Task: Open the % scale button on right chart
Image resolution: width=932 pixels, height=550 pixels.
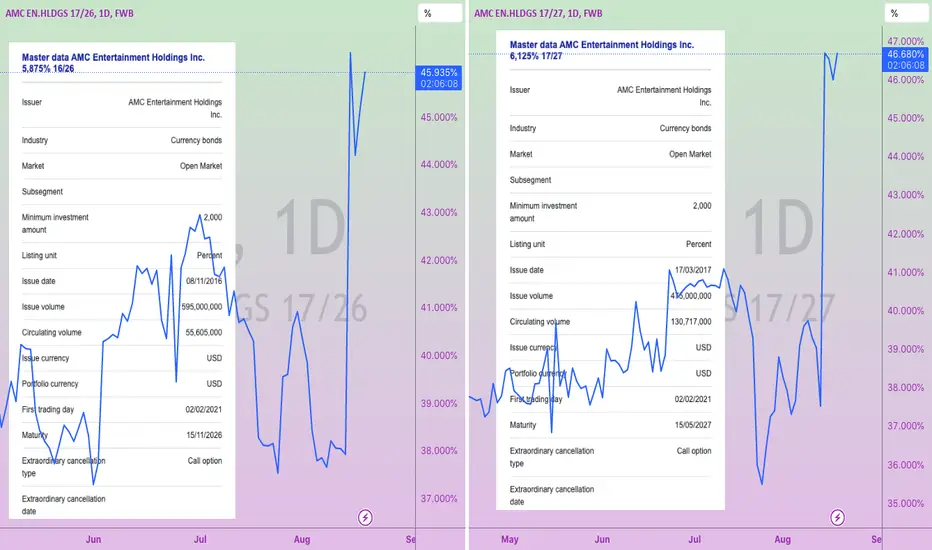Action: coord(906,13)
